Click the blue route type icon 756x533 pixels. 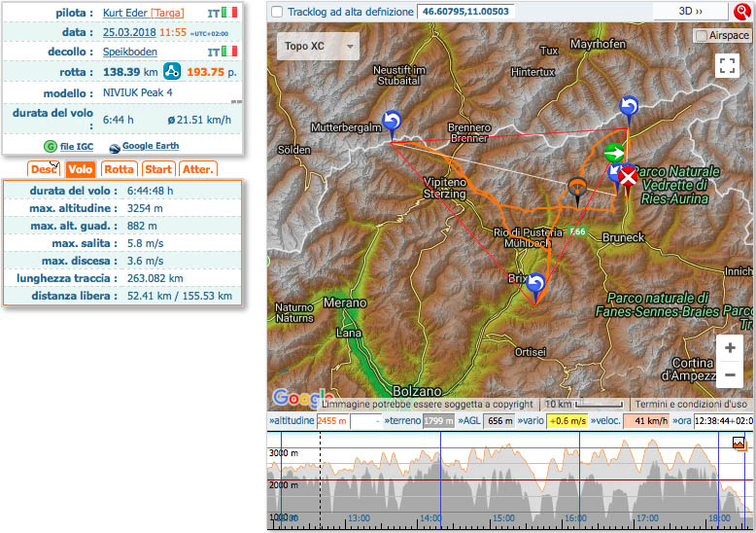(172, 72)
